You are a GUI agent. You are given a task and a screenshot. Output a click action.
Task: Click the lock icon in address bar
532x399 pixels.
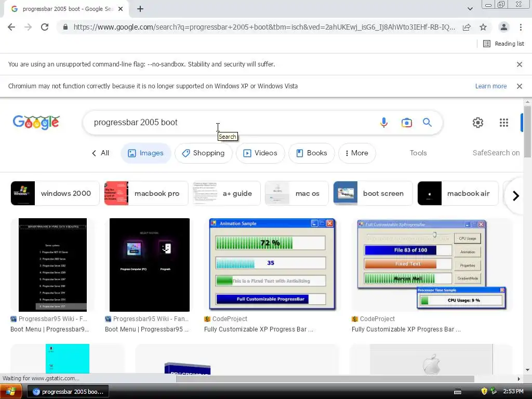click(65, 27)
